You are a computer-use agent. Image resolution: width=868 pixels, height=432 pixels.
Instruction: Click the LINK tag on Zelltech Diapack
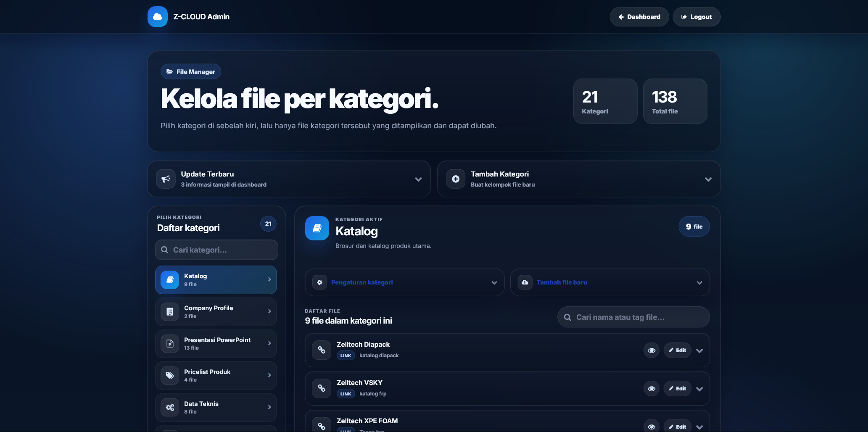(x=346, y=356)
